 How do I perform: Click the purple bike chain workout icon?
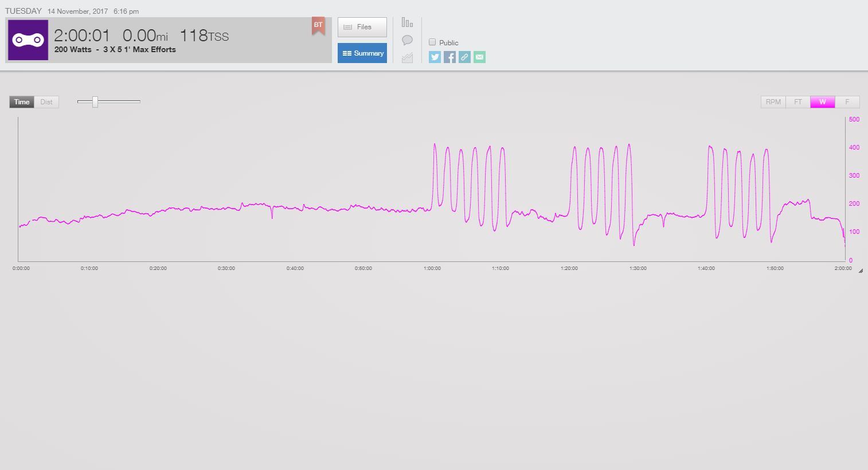(28, 40)
